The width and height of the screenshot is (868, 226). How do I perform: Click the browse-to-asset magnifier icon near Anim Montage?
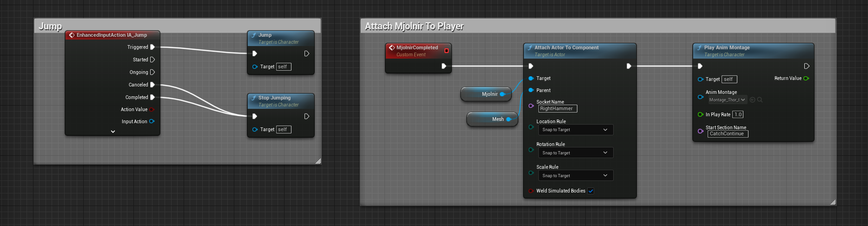[760, 100]
